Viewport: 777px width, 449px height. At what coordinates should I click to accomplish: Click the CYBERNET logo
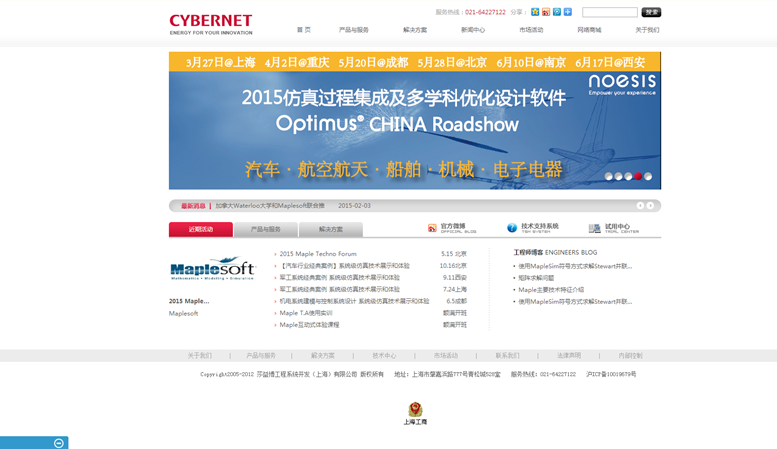211,24
